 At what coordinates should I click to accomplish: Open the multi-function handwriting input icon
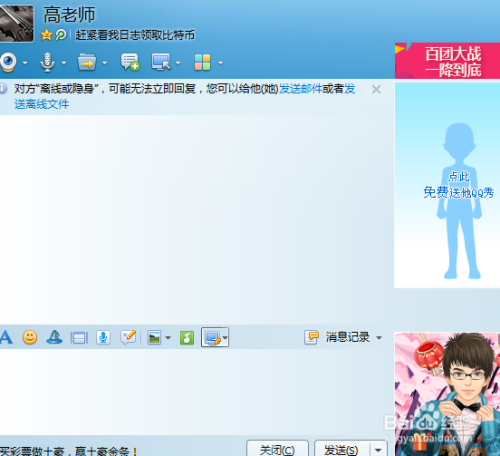point(128,337)
